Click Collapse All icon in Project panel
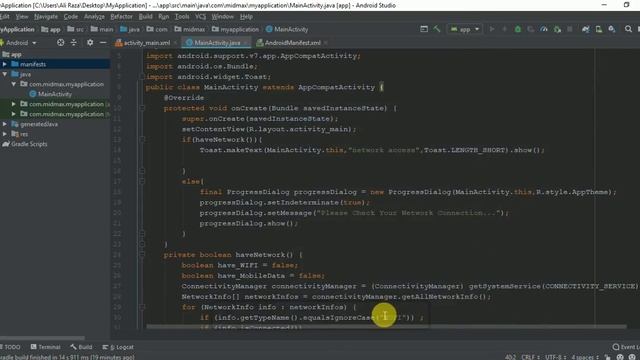640x360 pixels. point(73,42)
